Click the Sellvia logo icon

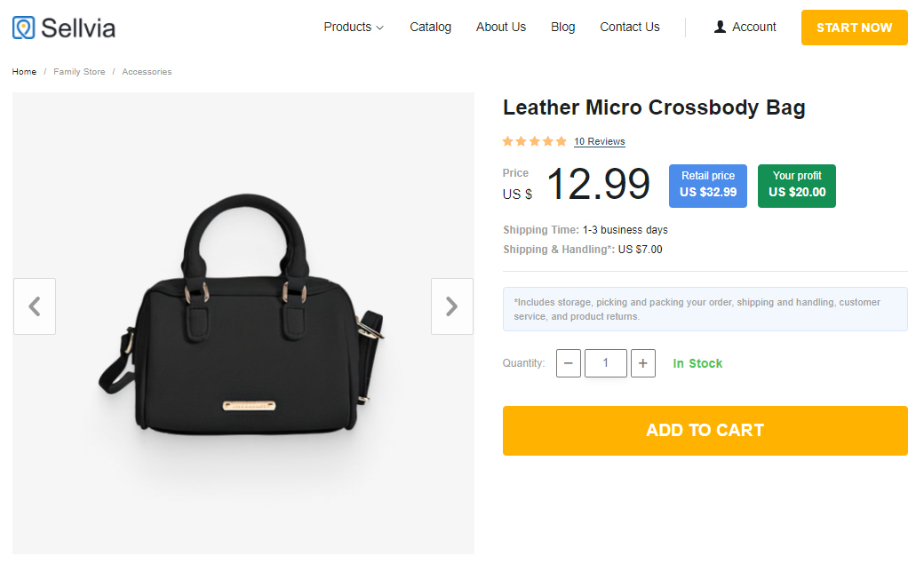click(24, 28)
